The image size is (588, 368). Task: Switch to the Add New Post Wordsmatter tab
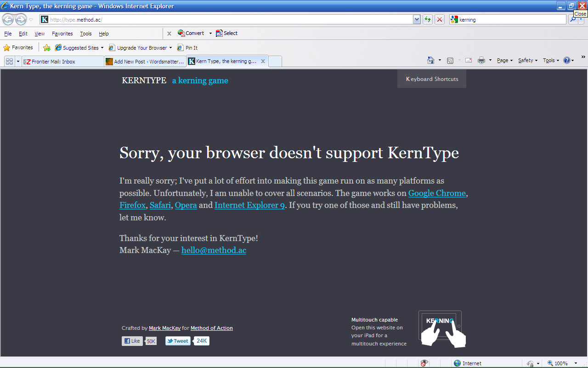tap(145, 61)
